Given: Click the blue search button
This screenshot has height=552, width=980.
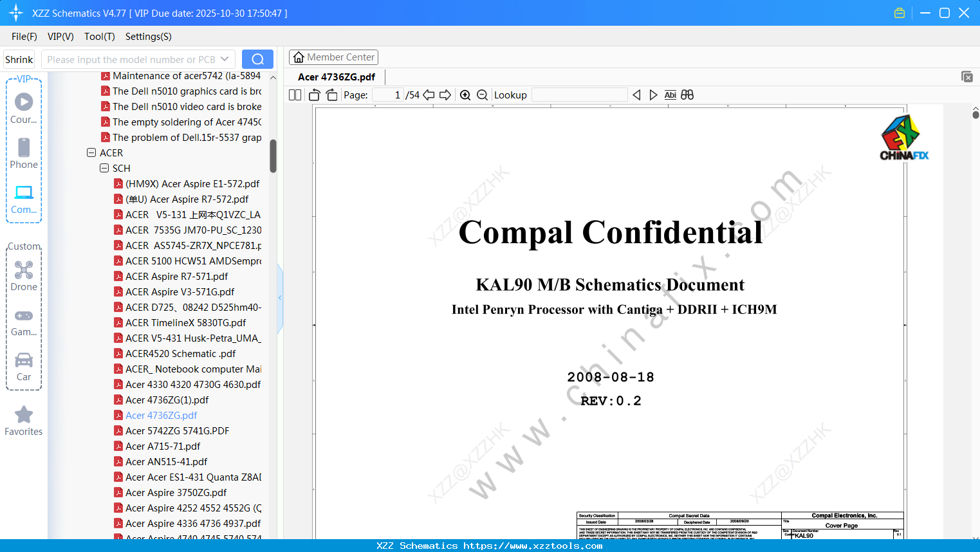Looking at the screenshot, I should [x=257, y=59].
